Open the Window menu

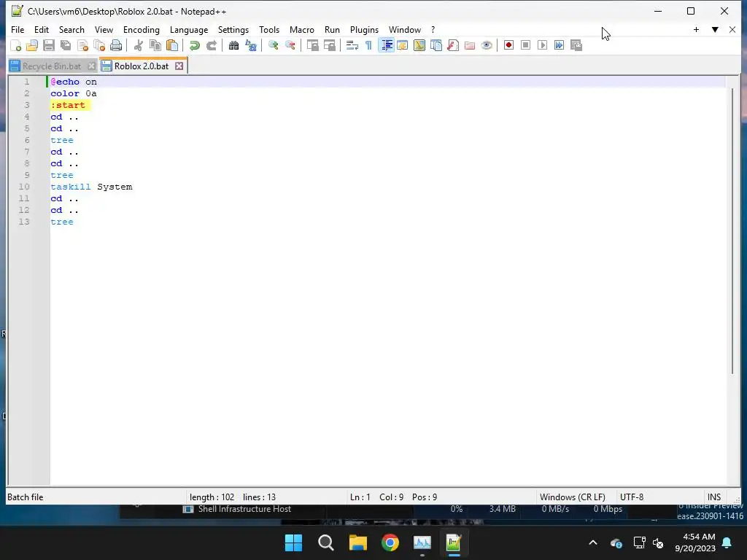(404, 29)
